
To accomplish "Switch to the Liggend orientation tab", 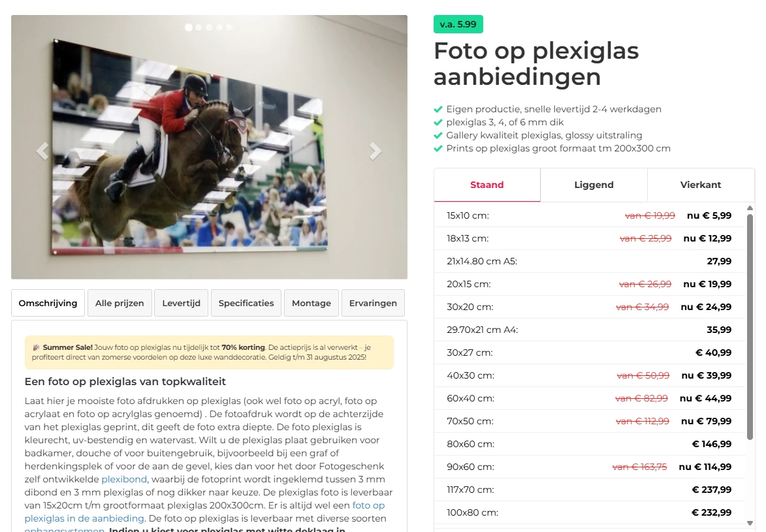I will point(594,185).
